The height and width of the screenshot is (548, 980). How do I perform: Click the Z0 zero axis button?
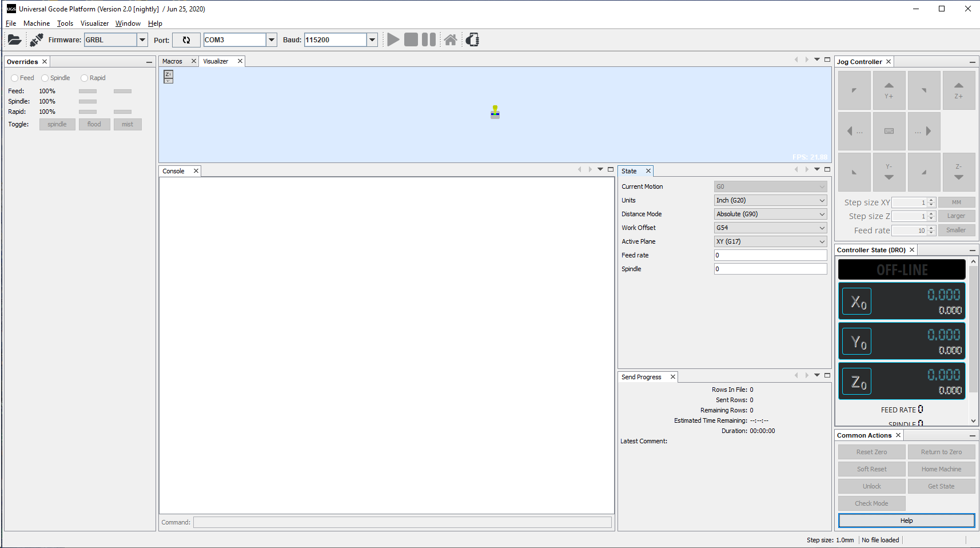[857, 382]
